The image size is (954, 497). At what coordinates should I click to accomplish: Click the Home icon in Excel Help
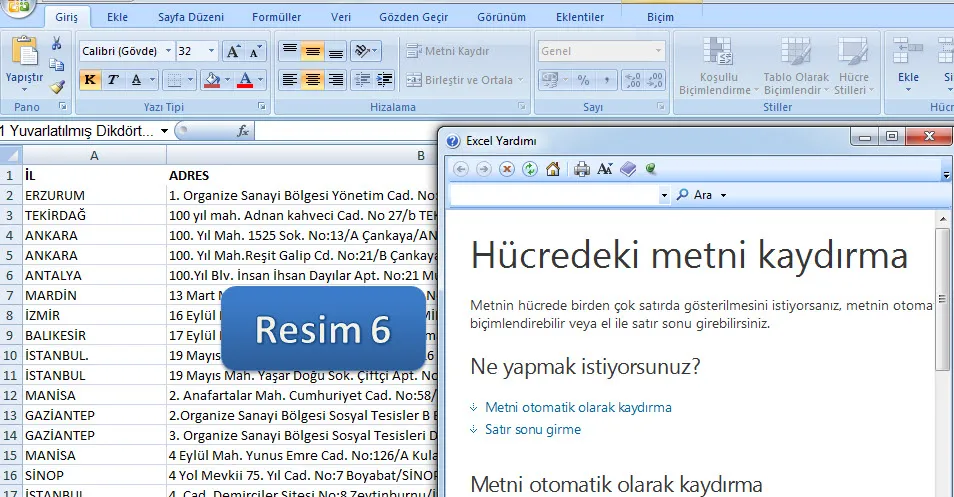[x=553, y=169]
